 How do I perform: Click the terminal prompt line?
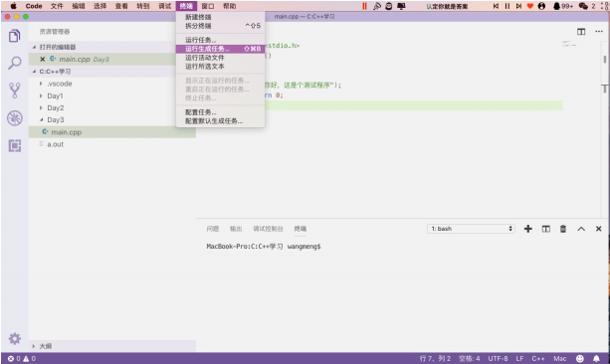pos(264,247)
